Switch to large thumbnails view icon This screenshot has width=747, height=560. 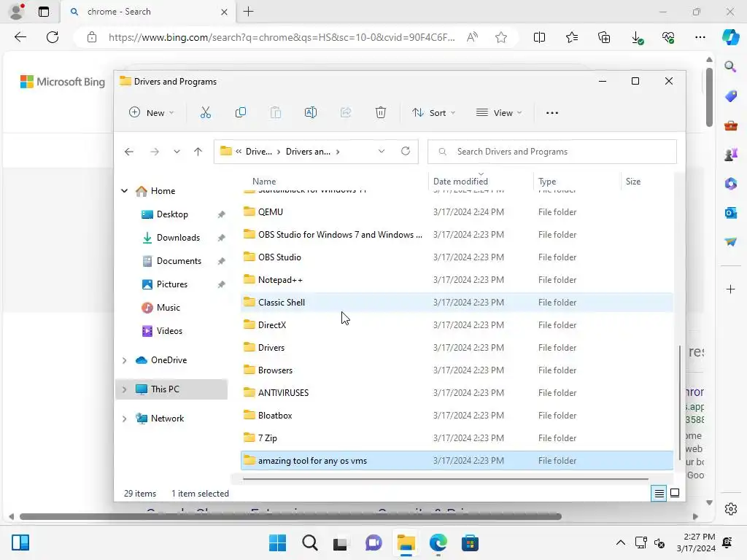click(x=675, y=493)
